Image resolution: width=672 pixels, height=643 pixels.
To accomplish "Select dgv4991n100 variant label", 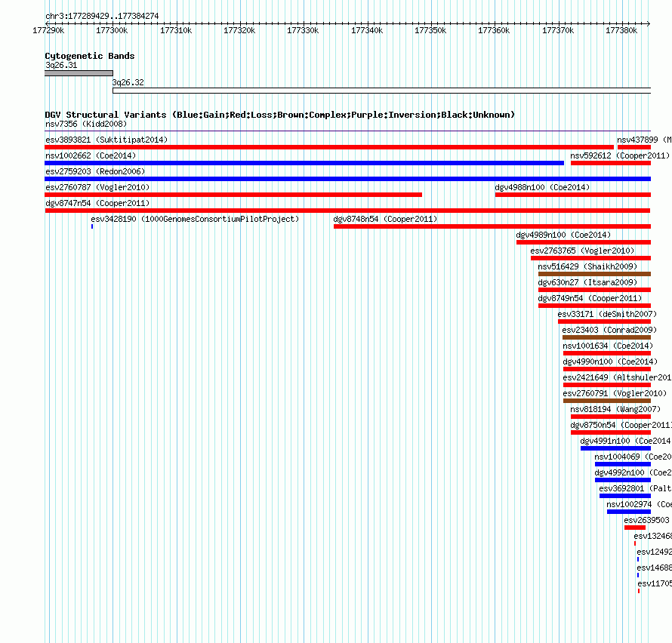I will point(626,441).
